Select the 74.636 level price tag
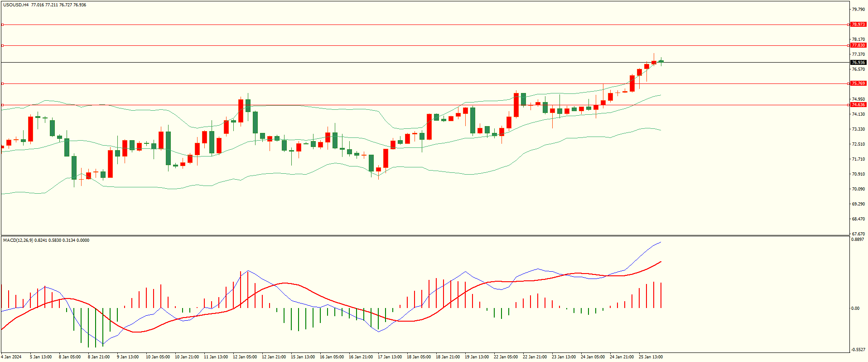The image size is (868, 362). click(858, 105)
